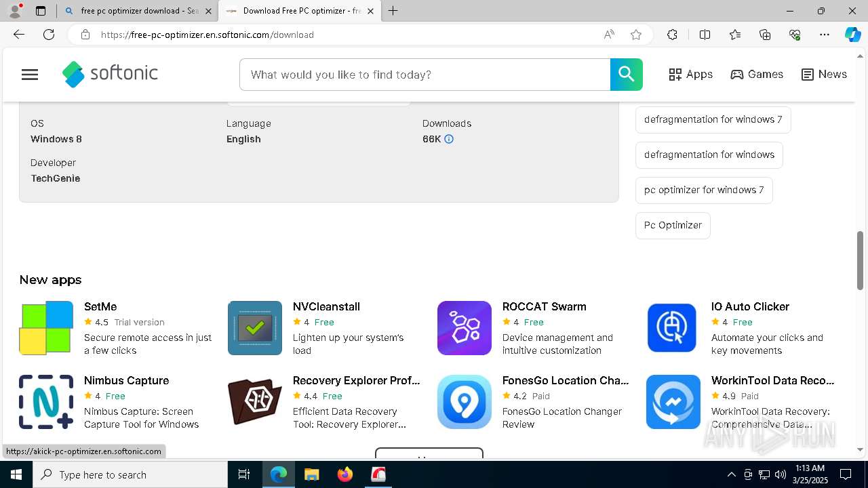The height and width of the screenshot is (488, 868).
Task: Select 'defragmentation for windows 7' tag
Action: coord(713,119)
